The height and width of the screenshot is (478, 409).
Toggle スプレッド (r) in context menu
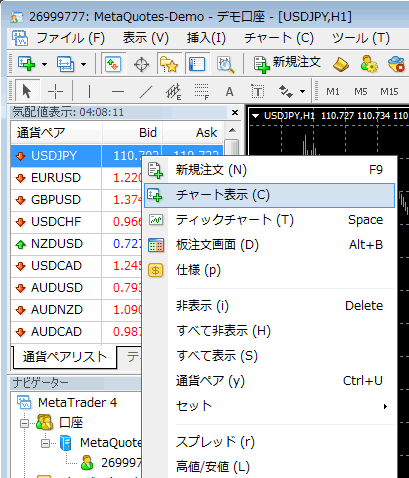(x=269, y=442)
